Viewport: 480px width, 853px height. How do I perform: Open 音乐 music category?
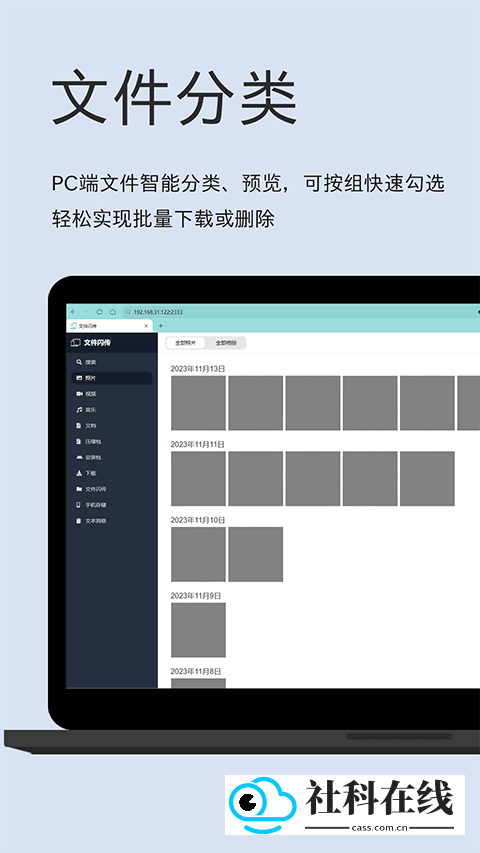tap(111, 410)
